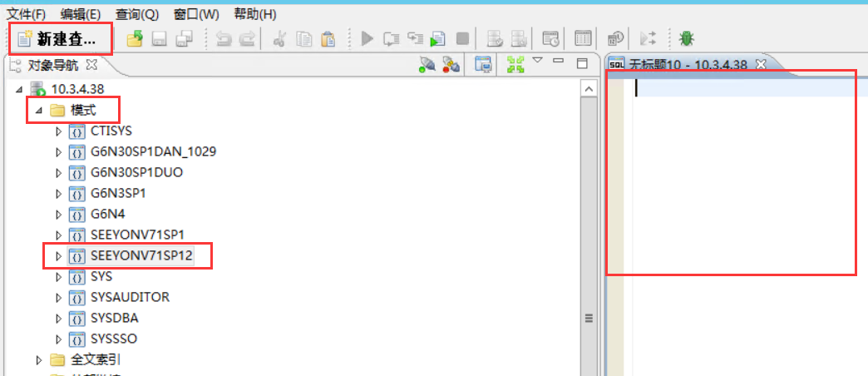Collapse the 10.3.4.38 server node
868x376 pixels.
tap(19, 89)
